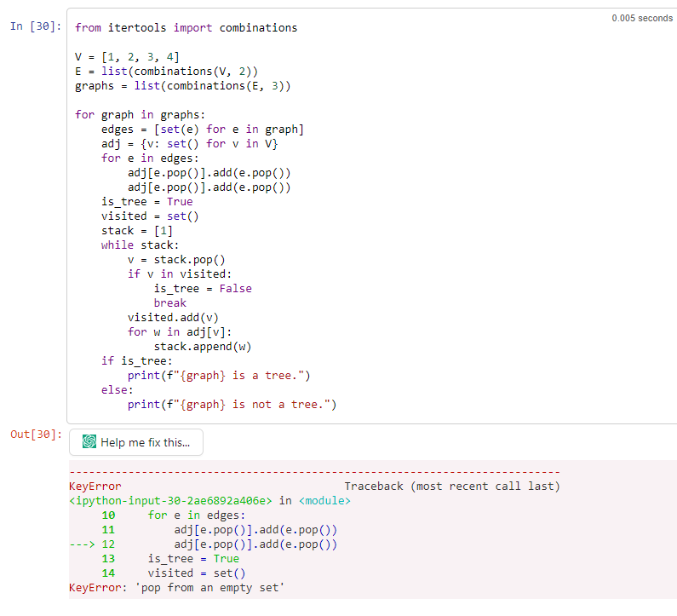
Task: Click traceback line 14 'visited = set()'
Action: (197, 573)
